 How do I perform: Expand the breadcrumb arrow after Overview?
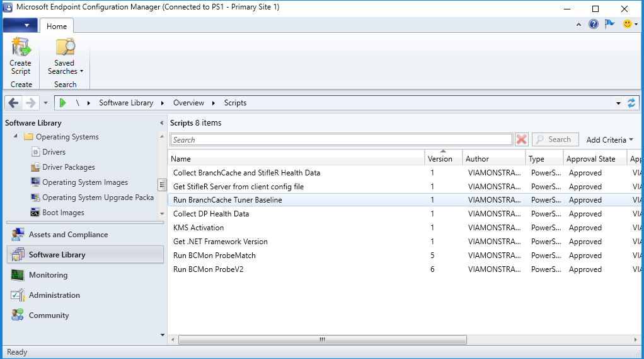(214, 103)
